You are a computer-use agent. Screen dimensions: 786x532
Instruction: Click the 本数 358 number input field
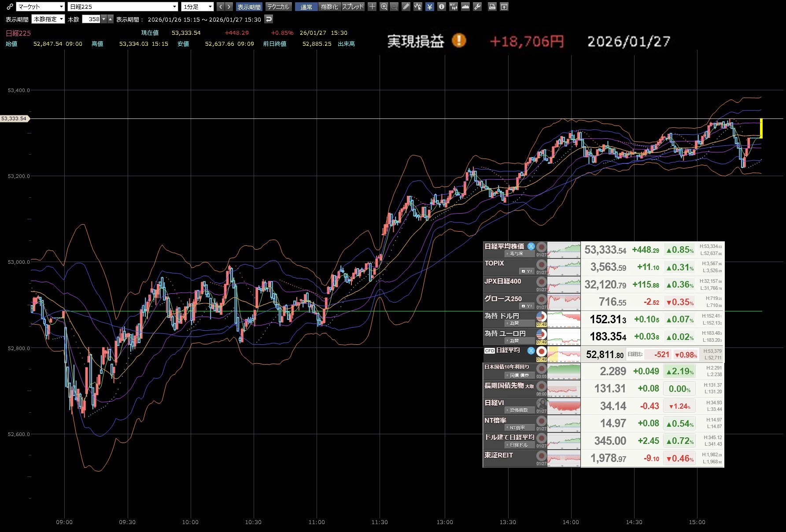click(x=92, y=19)
